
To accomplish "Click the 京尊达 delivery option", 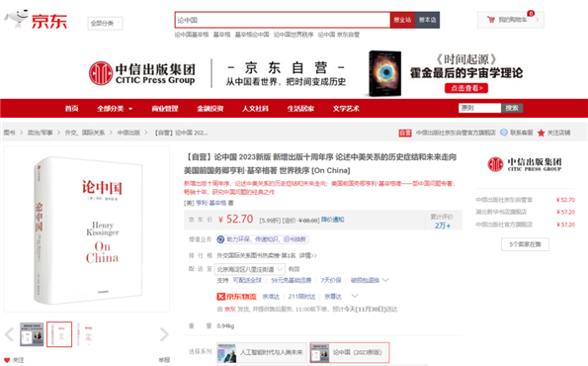I will click(333, 297).
